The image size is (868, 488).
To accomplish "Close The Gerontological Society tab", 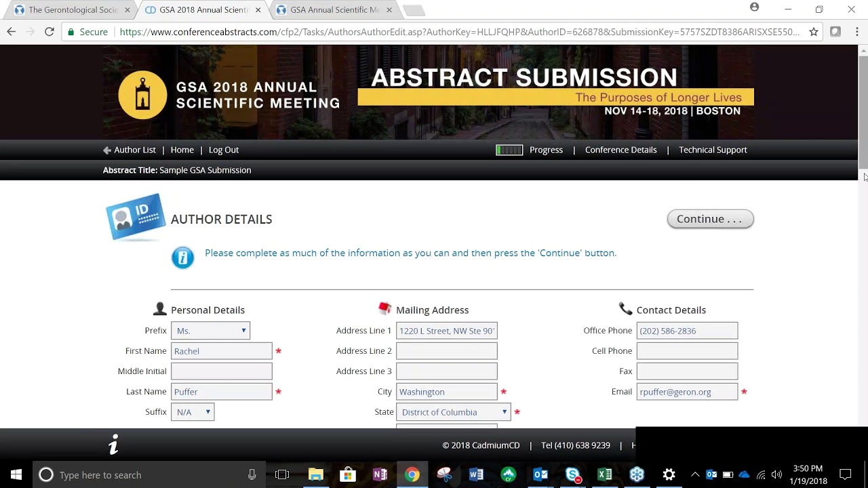I will (x=127, y=10).
